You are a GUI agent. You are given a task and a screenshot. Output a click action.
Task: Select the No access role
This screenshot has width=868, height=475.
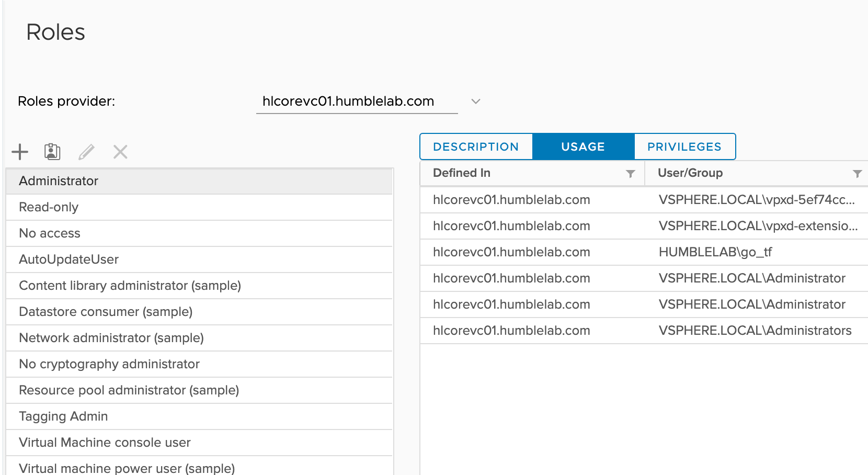[x=50, y=233]
